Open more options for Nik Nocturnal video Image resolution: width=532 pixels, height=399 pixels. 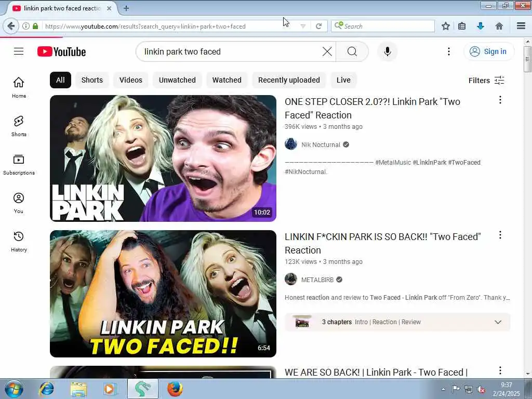pos(500,100)
